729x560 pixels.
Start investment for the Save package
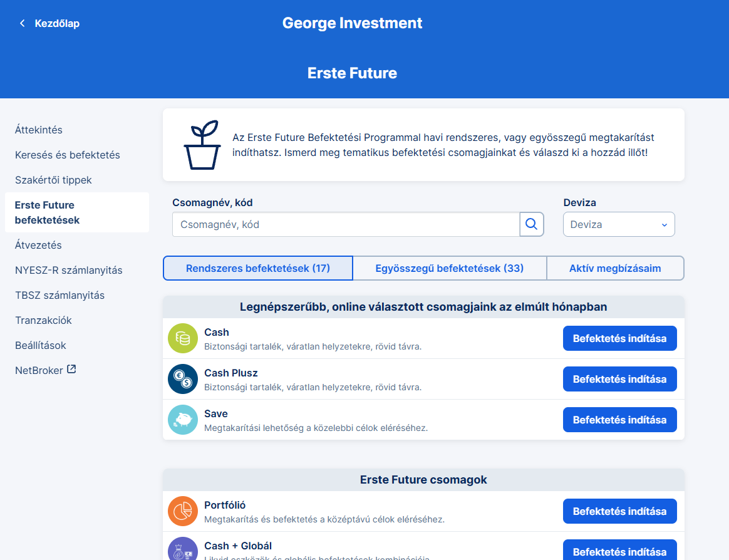619,420
